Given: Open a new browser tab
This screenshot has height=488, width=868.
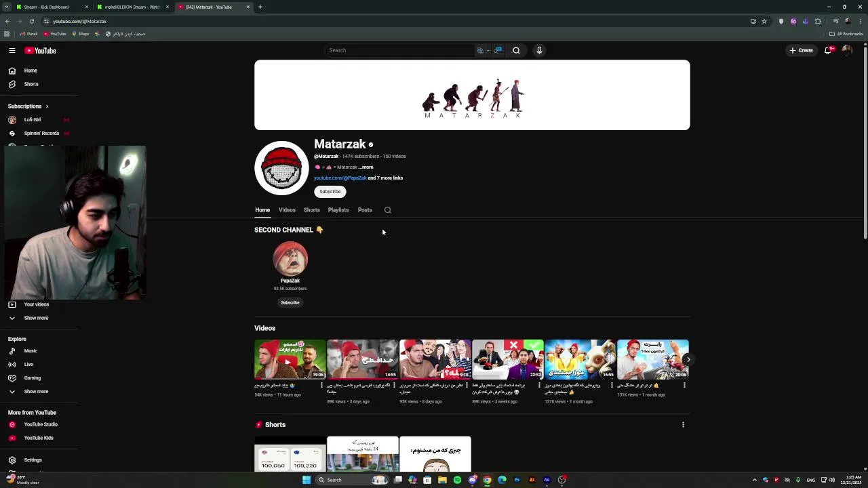Looking at the screenshot, I should [x=260, y=7].
